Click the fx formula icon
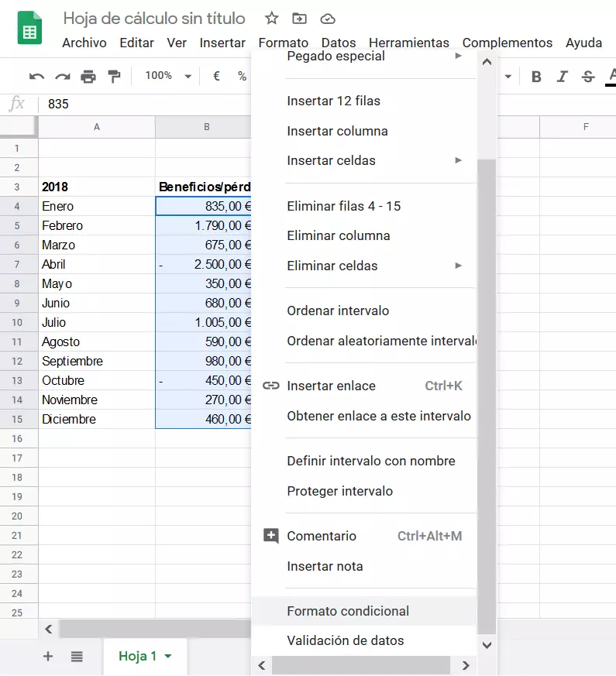The width and height of the screenshot is (616, 676). click(x=17, y=104)
